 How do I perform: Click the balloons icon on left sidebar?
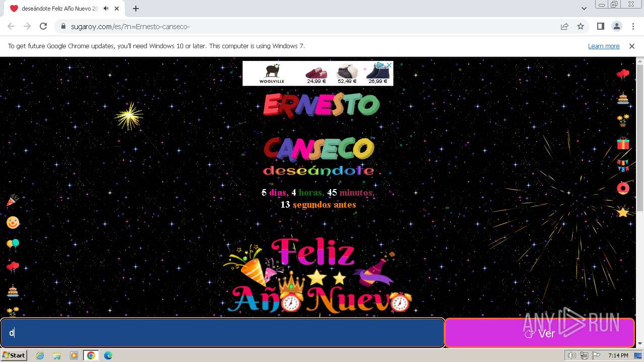13,245
